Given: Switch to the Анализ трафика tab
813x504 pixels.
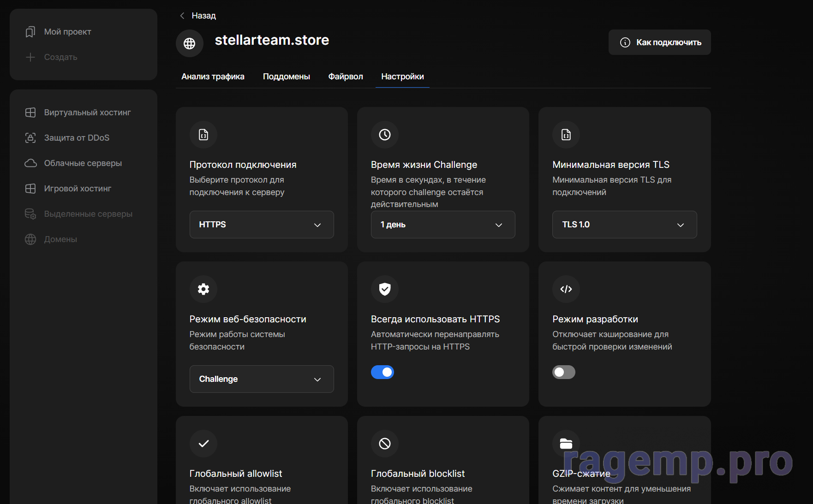Looking at the screenshot, I should [213, 77].
